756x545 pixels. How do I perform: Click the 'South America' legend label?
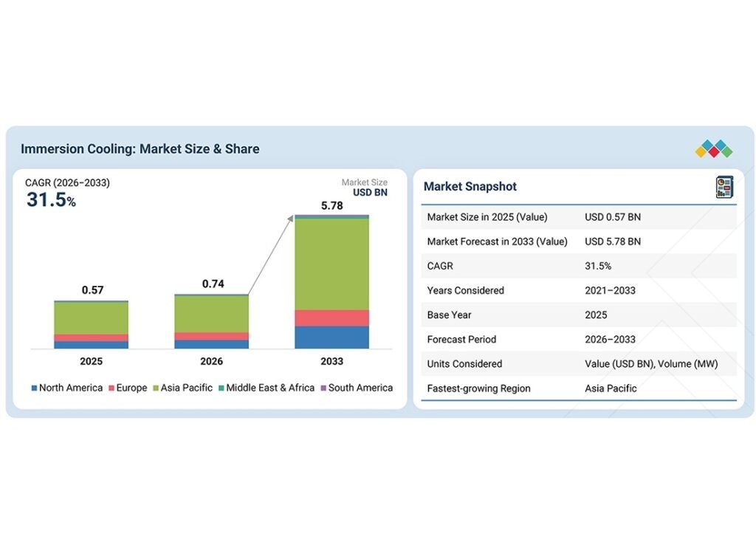(360, 388)
